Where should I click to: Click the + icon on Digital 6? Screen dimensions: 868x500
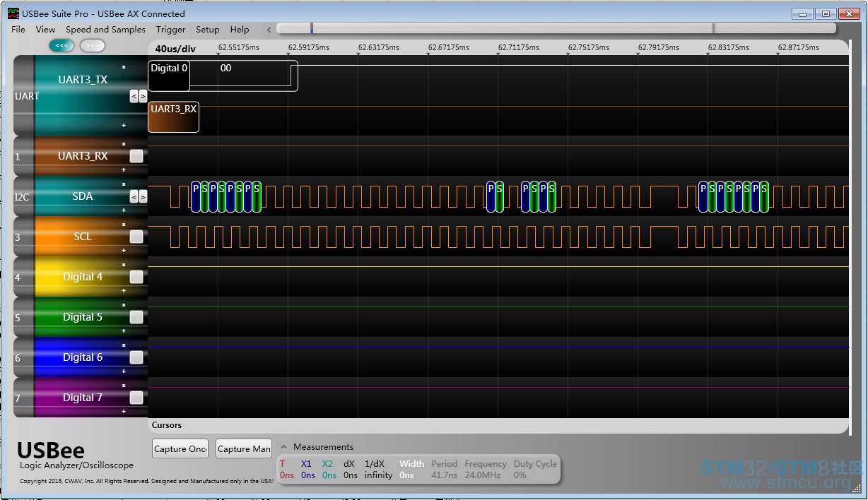tap(124, 371)
